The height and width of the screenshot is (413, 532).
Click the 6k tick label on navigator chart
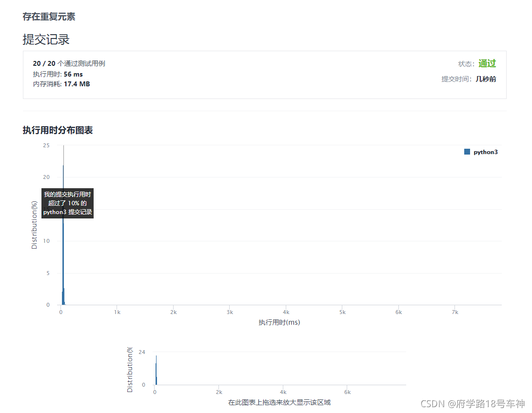347,393
